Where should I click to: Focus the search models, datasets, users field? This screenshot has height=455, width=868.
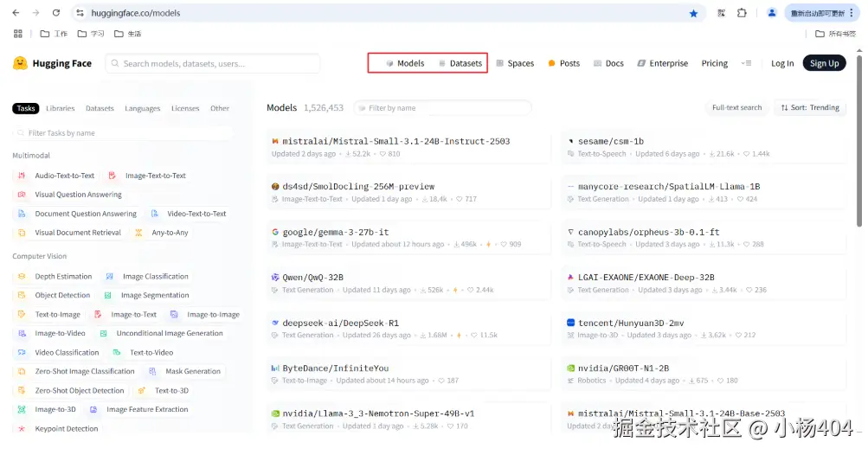(213, 63)
